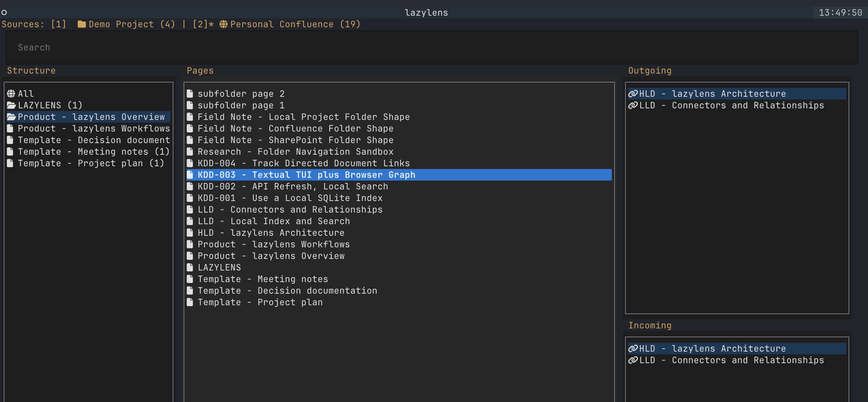Follow incoming link HLD - lazylens Architecture
868x402 pixels.
pos(737,349)
